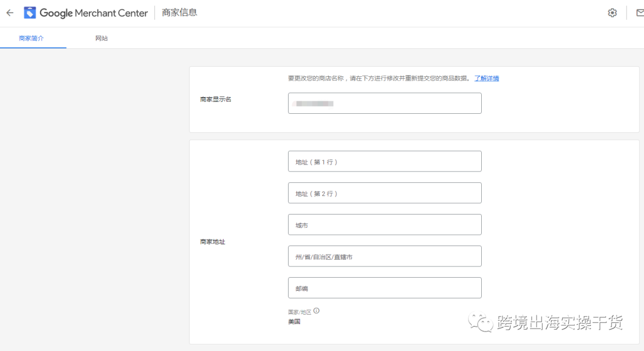
Task: Switch to the 网站 tab
Action: (101, 36)
